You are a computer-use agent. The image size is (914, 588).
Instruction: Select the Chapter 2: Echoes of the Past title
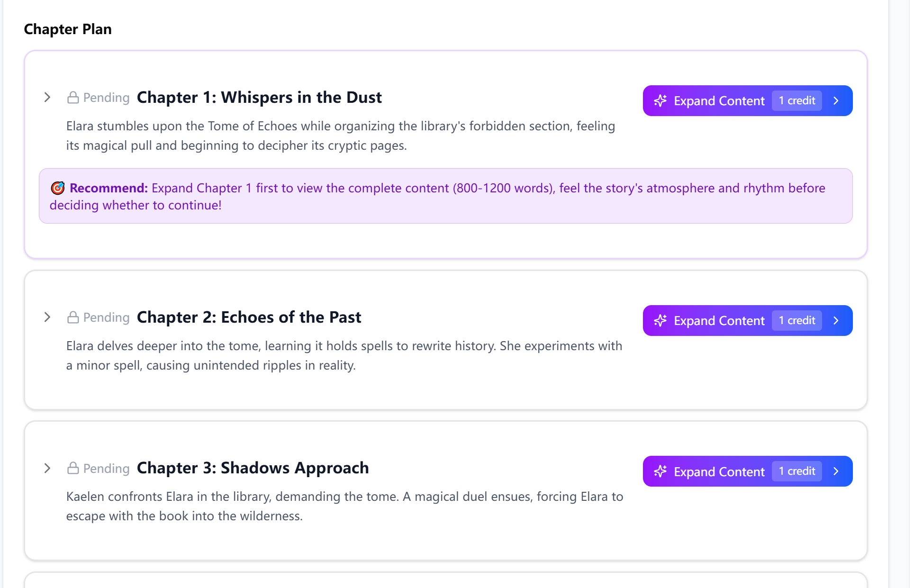click(x=249, y=317)
